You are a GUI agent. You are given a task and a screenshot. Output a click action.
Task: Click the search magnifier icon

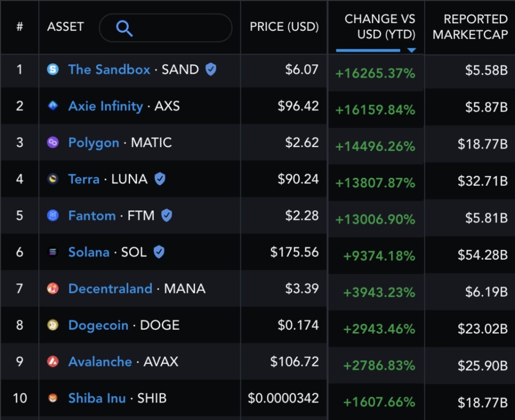(x=124, y=28)
